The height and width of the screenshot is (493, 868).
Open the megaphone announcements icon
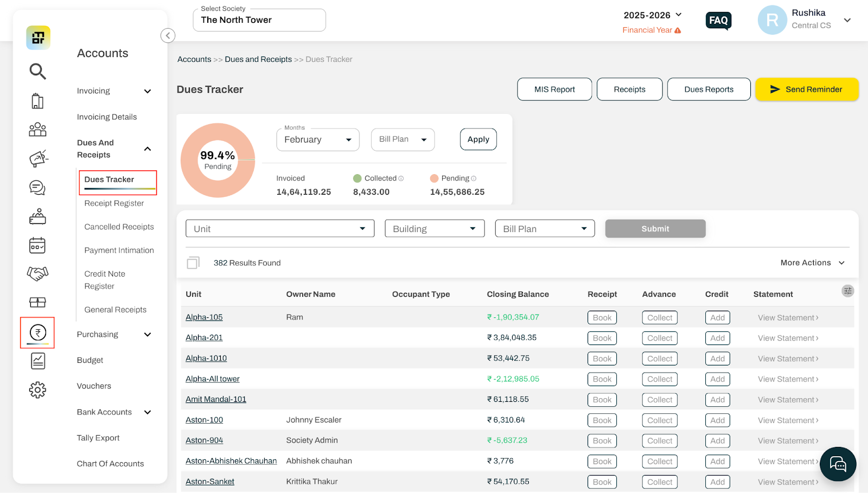tap(38, 158)
